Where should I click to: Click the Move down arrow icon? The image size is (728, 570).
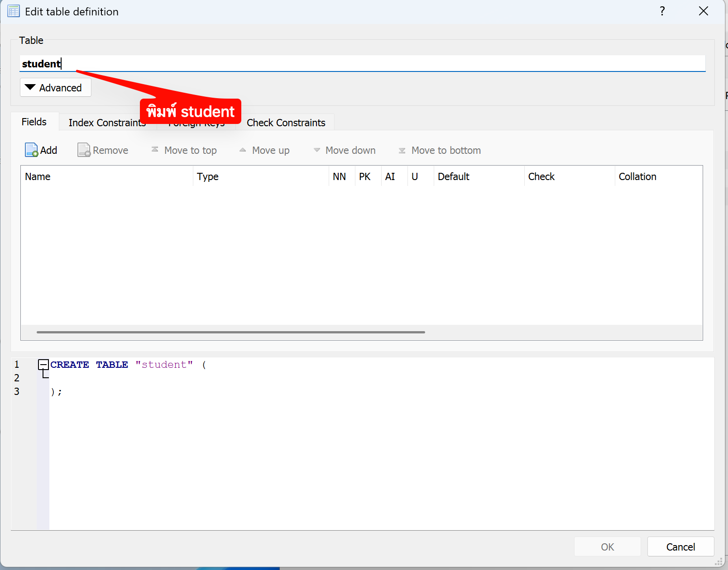316,150
